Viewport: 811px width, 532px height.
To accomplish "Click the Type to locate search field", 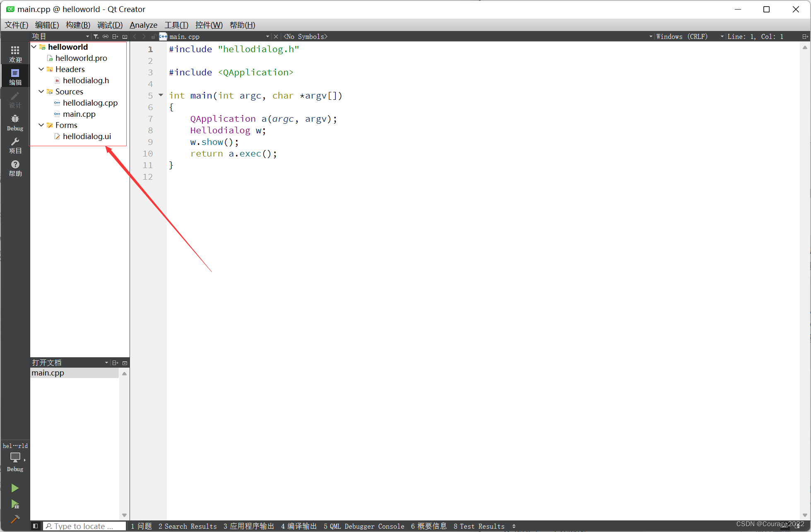I will (84, 526).
